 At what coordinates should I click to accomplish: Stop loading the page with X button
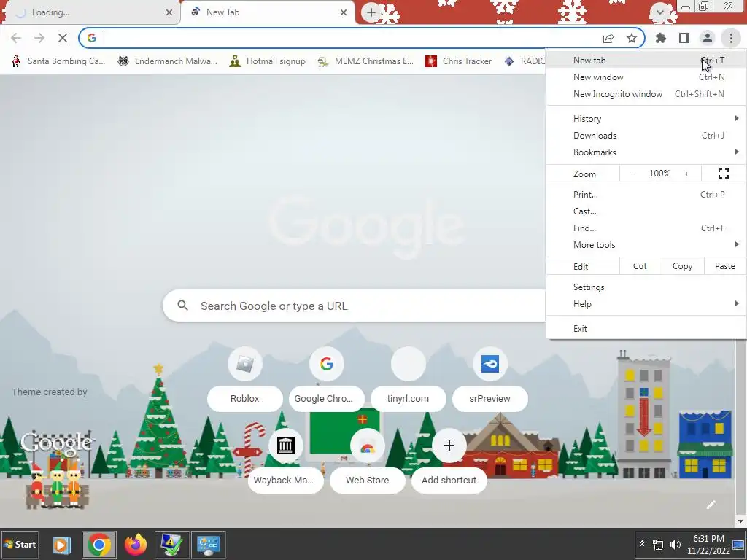(x=63, y=38)
